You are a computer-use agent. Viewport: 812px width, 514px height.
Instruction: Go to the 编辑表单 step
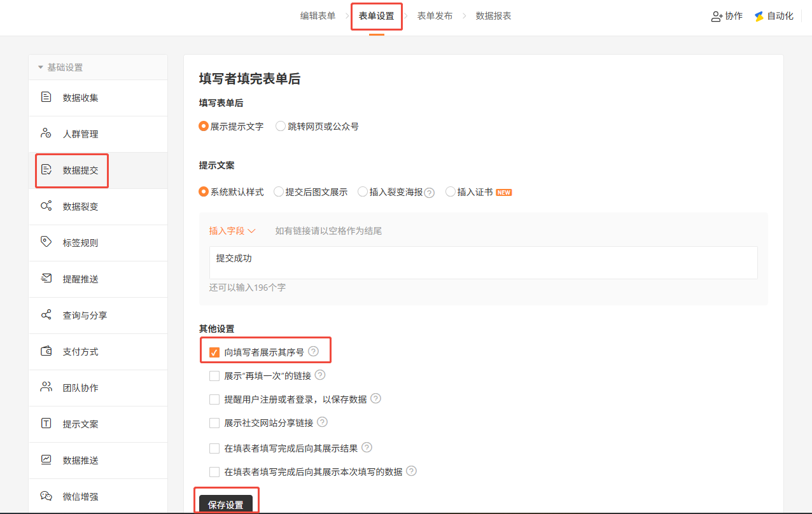tap(318, 16)
